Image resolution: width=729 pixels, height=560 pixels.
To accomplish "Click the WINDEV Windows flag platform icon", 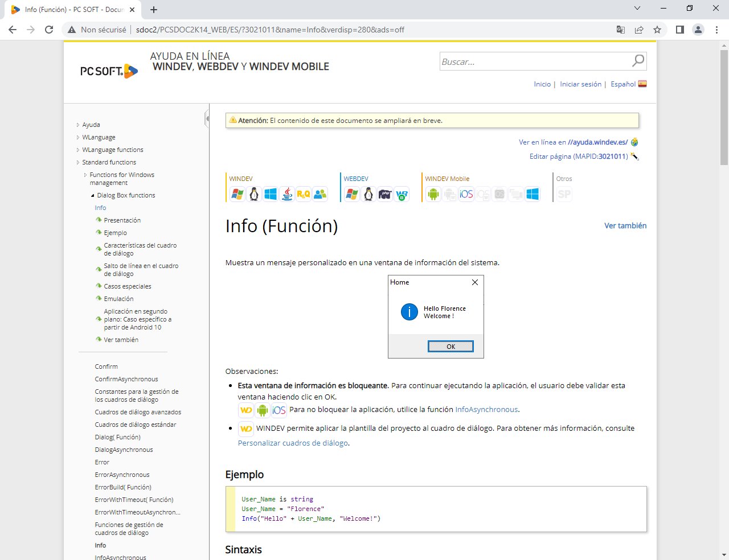I will tap(237, 194).
